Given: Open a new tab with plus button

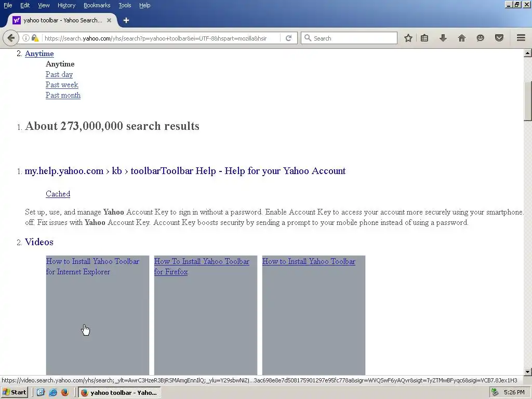Looking at the screenshot, I should click(126, 20).
